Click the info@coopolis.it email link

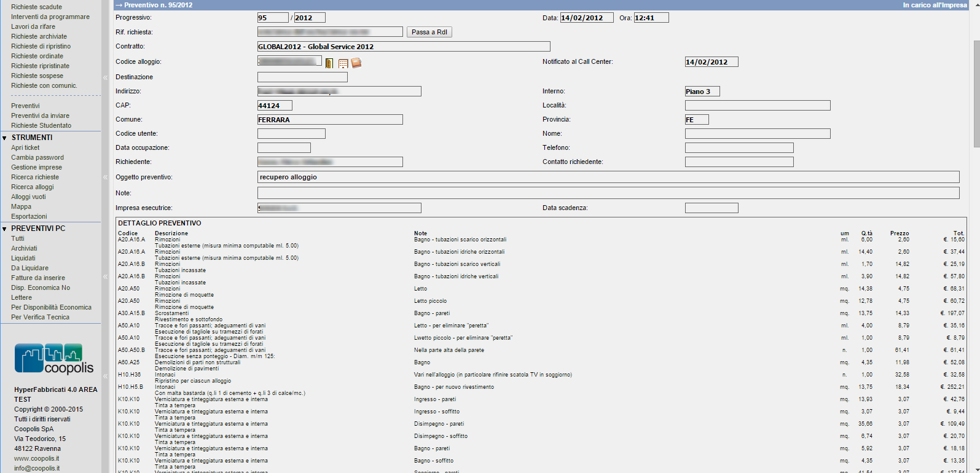(37, 468)
